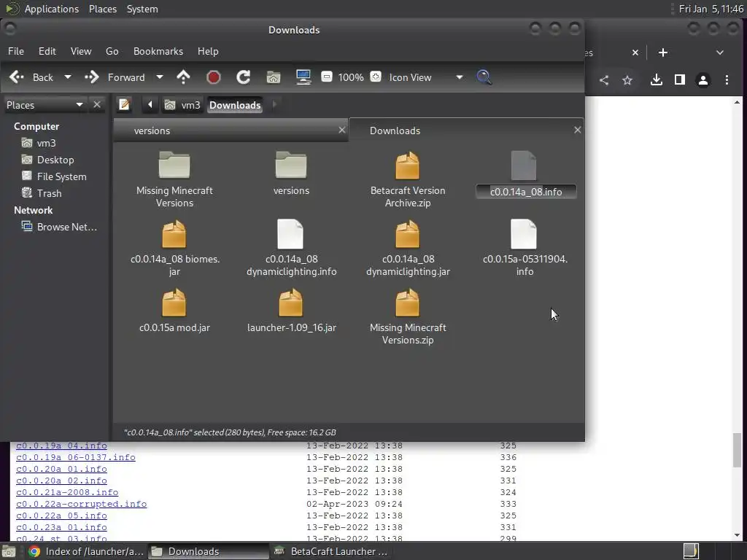Select Betacraft Version Archive.zip
Screen dimensions: 747x560
[407, 179]
